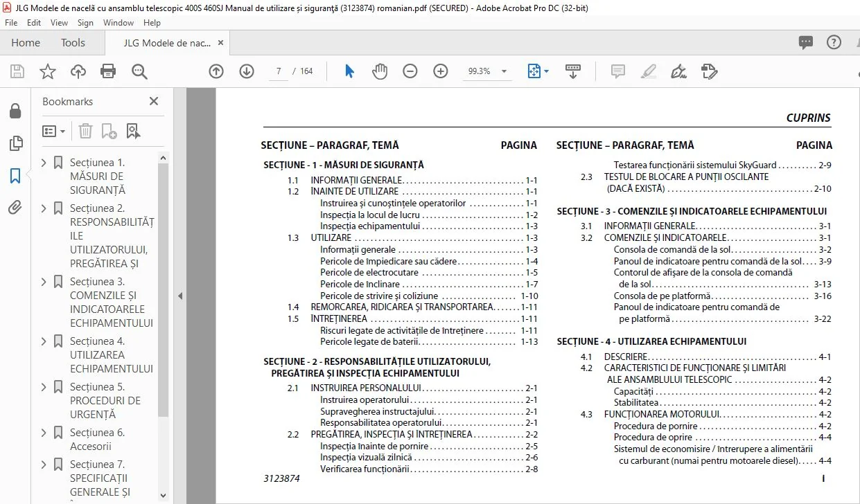This screenshot has height=504, width=860.
Task: Activate the selection arrow tool
Action: (x=349, y=71)
